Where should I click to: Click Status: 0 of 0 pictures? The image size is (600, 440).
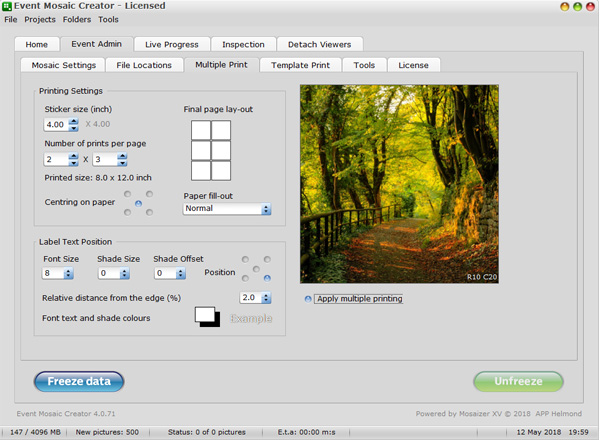coord(207,432)
